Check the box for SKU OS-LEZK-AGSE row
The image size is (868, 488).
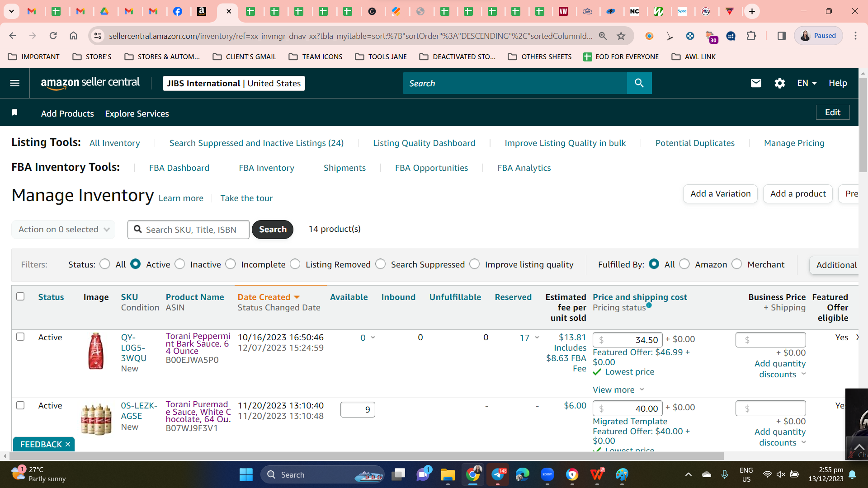point(20,405)
